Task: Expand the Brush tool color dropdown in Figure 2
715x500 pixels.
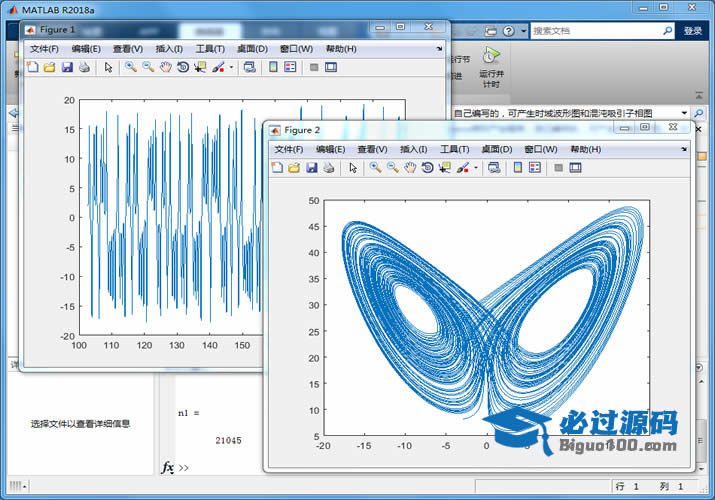Action: coord(476,168)
